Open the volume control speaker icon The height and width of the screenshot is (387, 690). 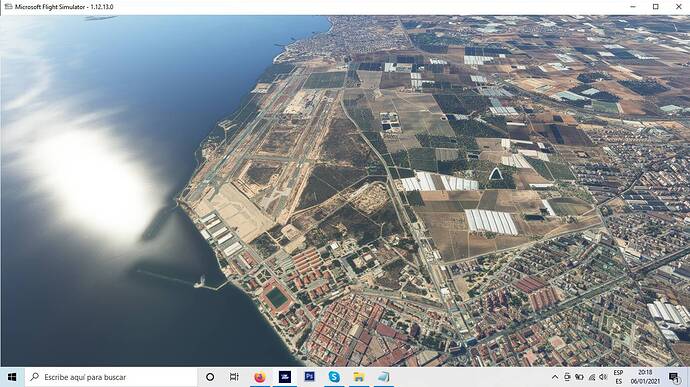click(x=603, y=377)
